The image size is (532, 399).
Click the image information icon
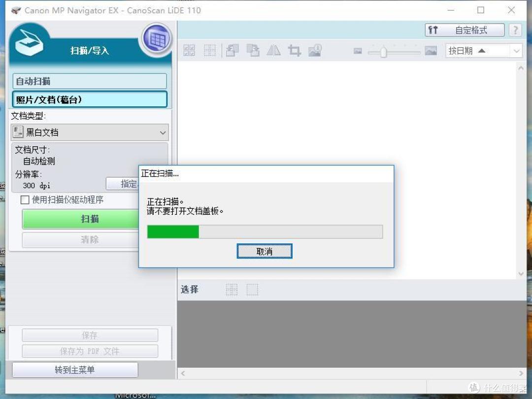click(x=315, y=51)
